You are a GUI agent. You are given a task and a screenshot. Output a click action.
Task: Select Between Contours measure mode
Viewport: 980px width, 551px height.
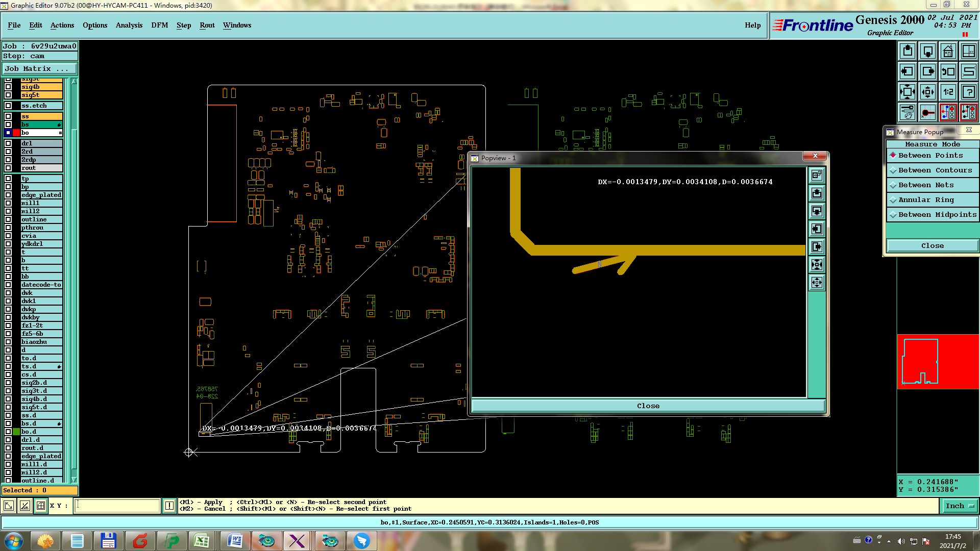tap(932, 170)
